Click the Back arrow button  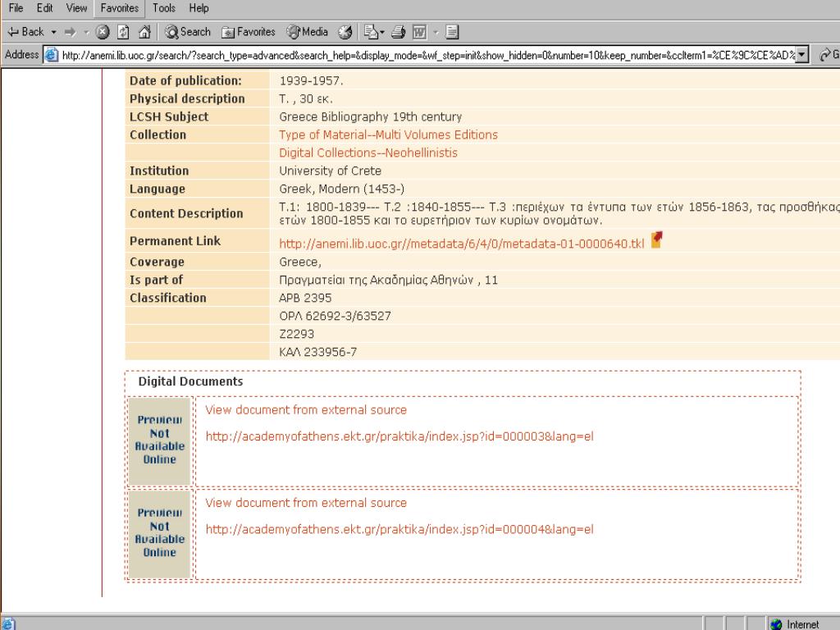point(25,32)
